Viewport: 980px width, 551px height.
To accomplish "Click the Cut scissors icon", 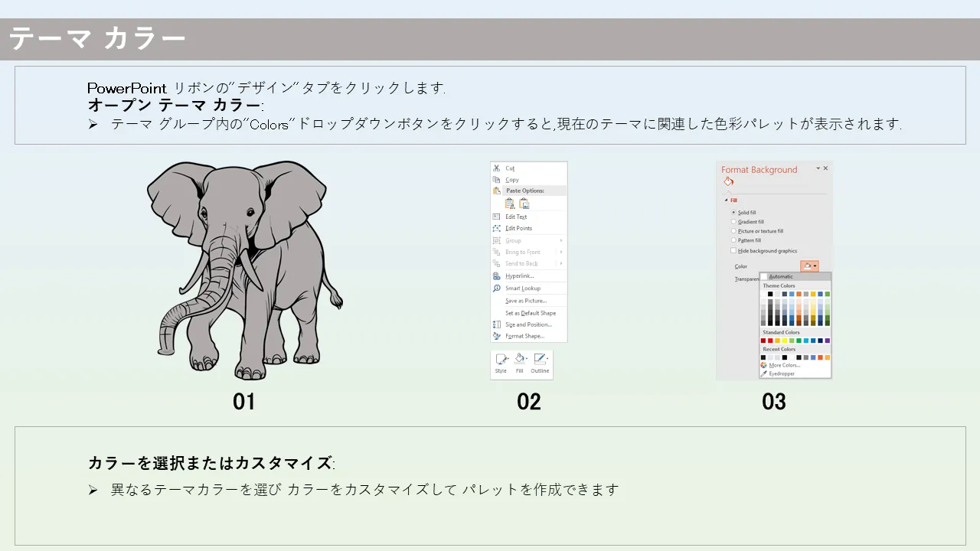I will tap(497, 168).
